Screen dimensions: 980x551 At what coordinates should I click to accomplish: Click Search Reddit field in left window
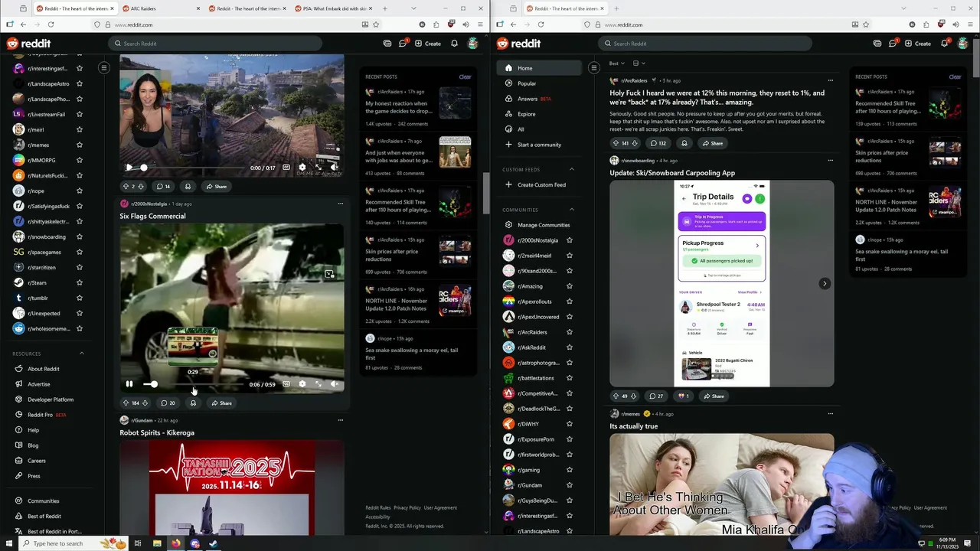(214, 44)
